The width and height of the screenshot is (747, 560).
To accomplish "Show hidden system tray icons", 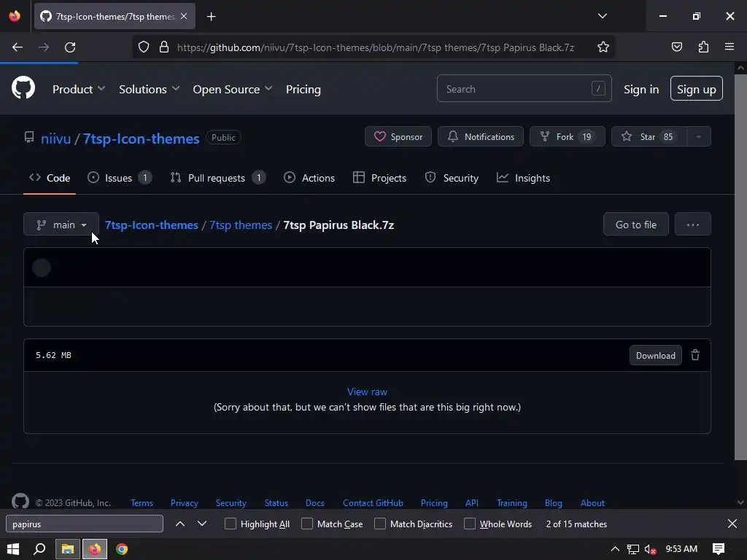I will coord(615,549).
